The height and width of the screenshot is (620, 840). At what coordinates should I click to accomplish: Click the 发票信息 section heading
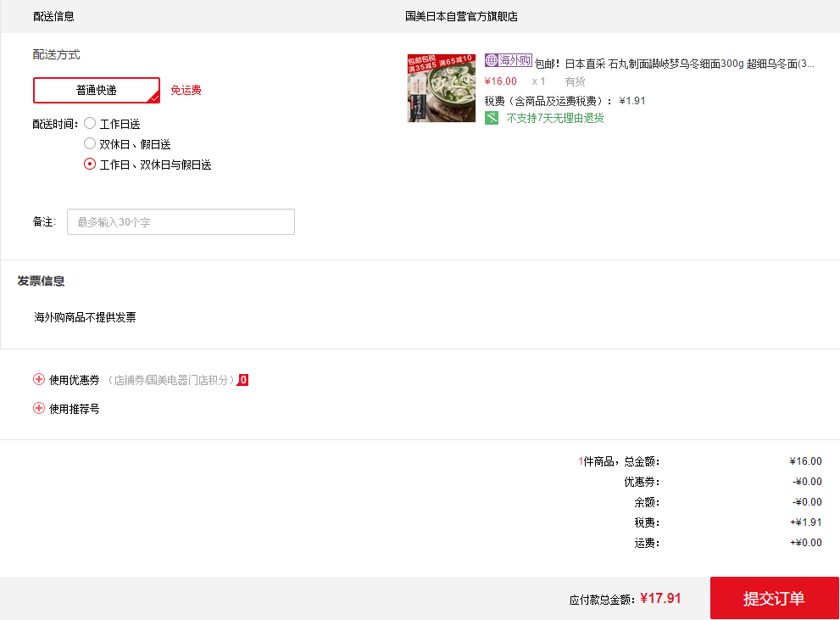click(x=41, y=281)
